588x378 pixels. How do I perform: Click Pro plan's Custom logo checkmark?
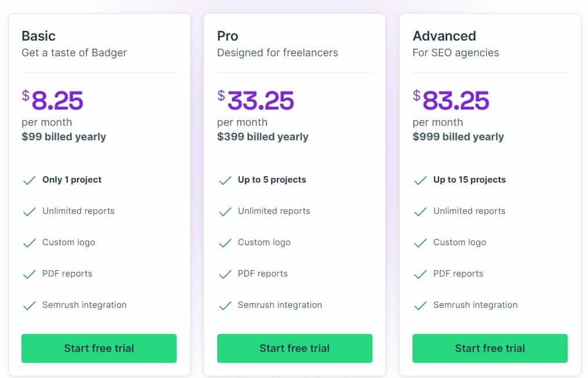(x=225, y=243)
